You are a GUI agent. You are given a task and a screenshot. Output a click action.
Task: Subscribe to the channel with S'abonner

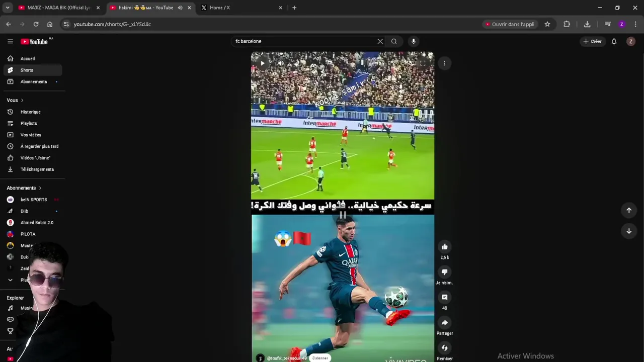click(x=320, y=358)
